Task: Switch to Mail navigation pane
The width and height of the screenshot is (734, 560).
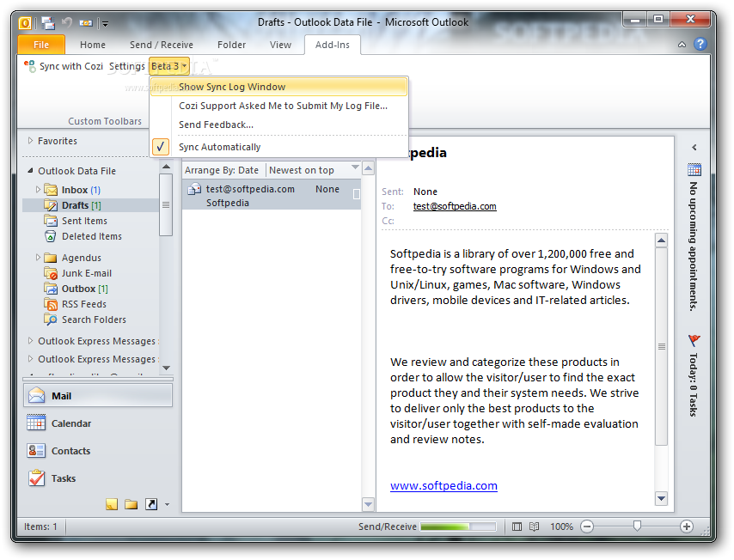Action: coord(98,396)
